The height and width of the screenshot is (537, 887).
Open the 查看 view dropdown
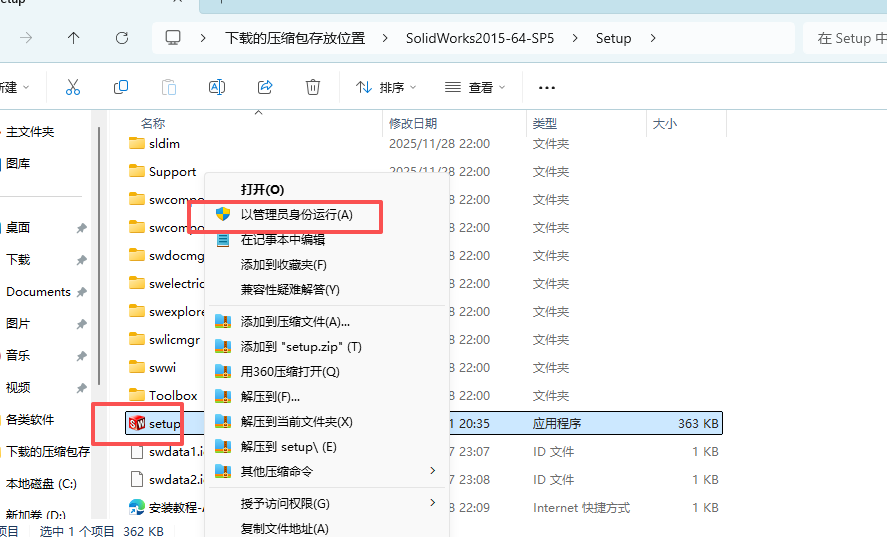tap(475, 88)
